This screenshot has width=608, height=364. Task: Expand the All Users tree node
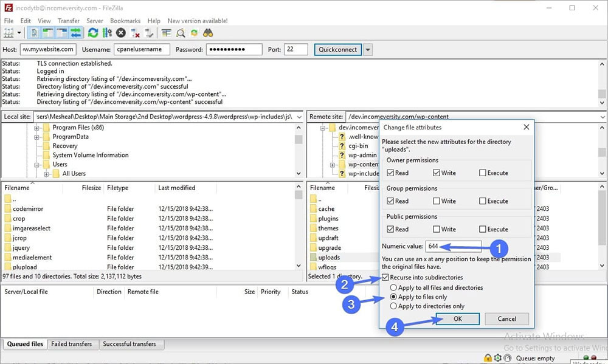46,174
